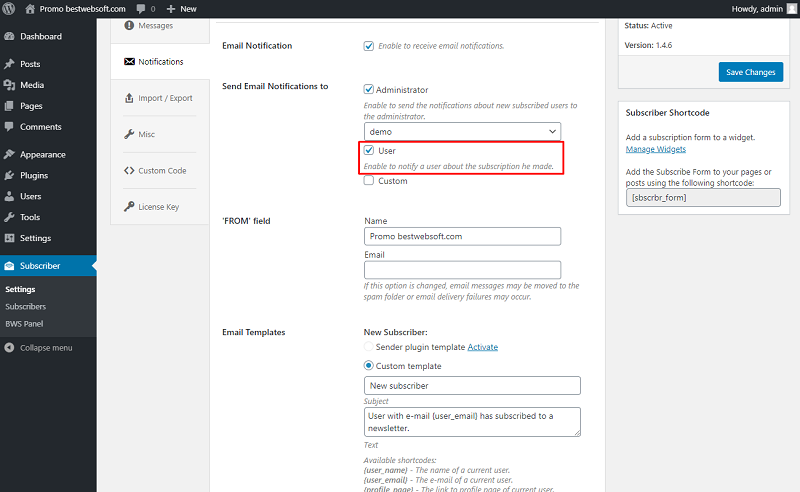Click the Dashboard gauge icon

point(9,36)
